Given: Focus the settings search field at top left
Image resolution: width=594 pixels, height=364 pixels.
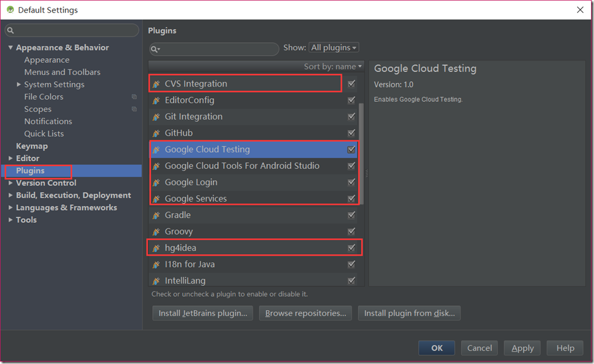Looking at the screenshot, I should (73, 30).
